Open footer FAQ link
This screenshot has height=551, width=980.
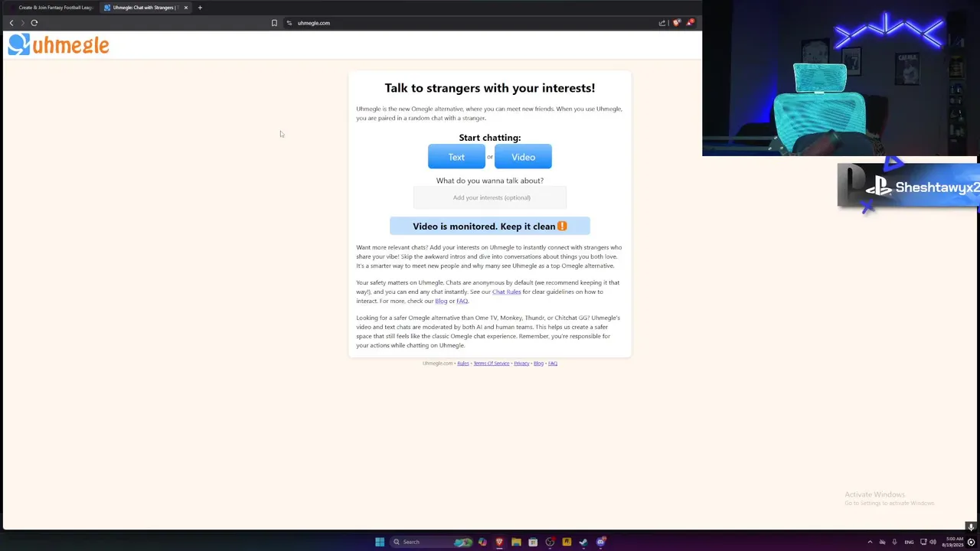553,364
